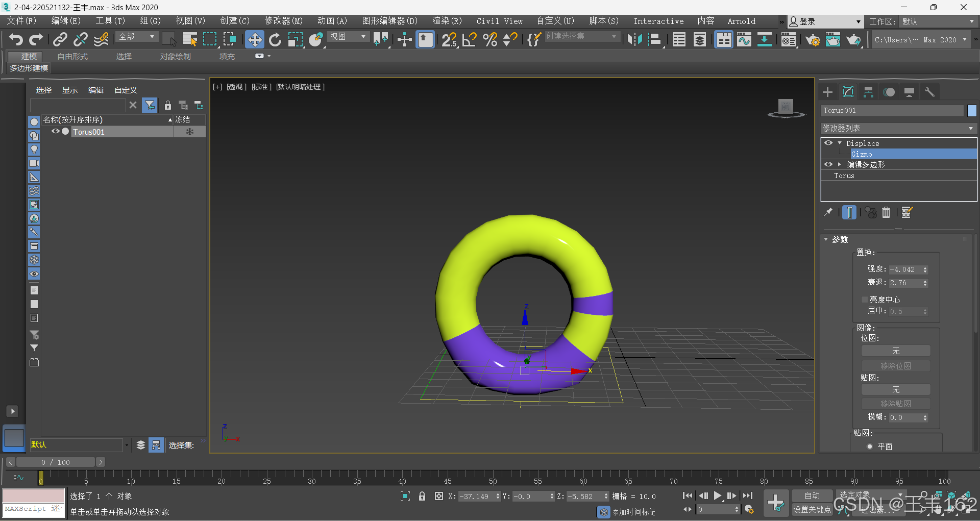Activate the Select and Rotate tool

tap(275, 39)
